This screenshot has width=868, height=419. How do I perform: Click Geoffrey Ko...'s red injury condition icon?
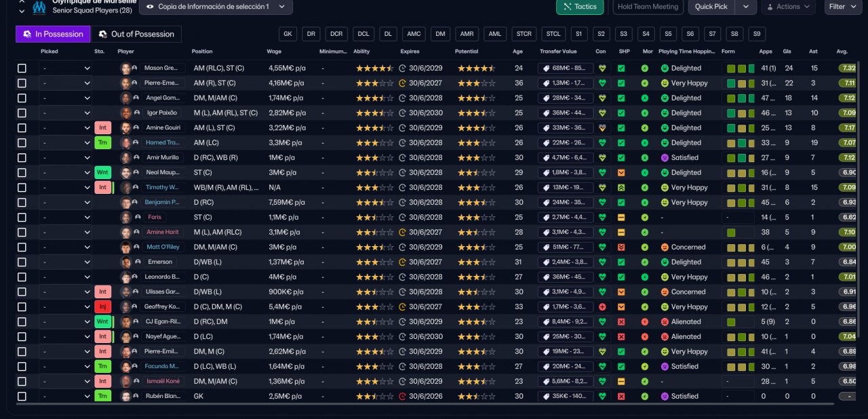601,307
